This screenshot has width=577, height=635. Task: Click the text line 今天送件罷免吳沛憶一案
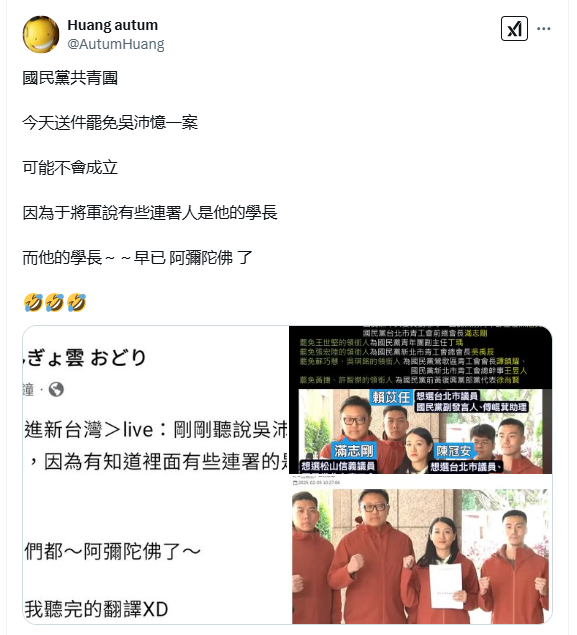point(110,122)
